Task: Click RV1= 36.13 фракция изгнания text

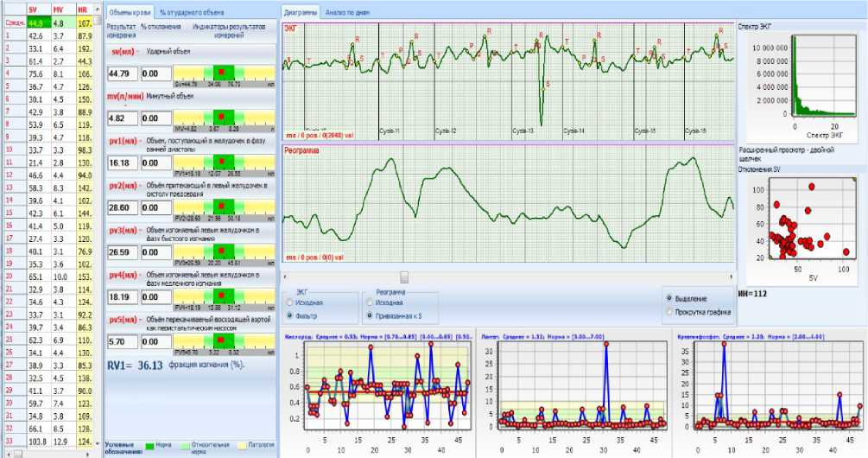Action: (175, 365)
